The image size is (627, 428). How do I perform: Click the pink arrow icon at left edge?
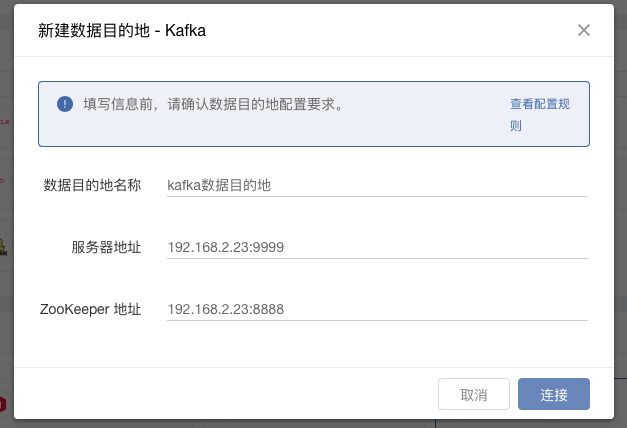click(x=4, y=181)
